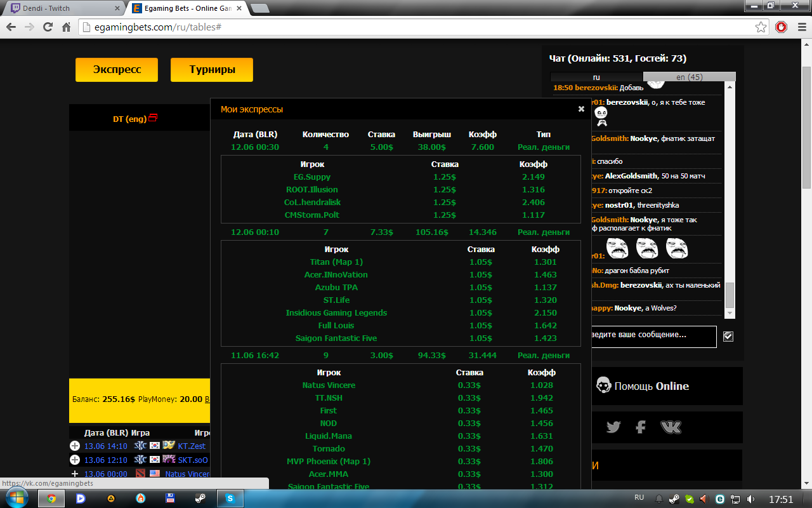Open the system volume speaker icon
The image size is (812, 508).
750,499
